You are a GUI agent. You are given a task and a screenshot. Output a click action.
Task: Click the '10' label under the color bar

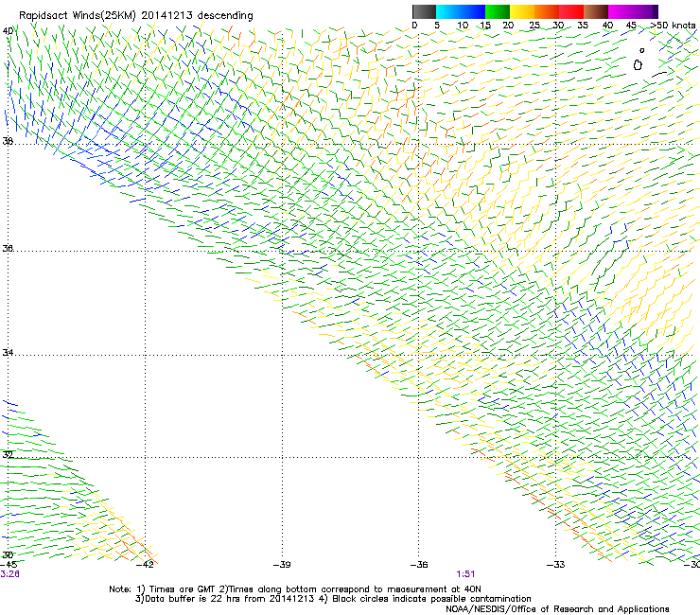(x=463, y=26)
